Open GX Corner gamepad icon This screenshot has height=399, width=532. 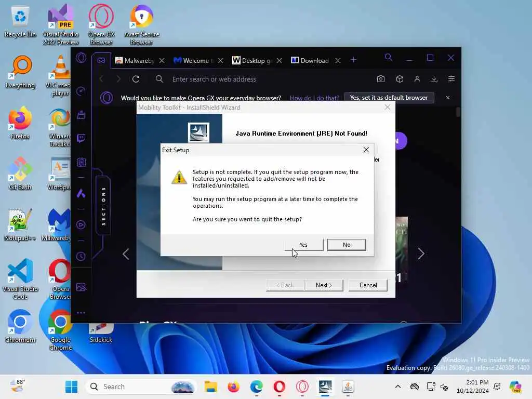(x=101, y=60)
